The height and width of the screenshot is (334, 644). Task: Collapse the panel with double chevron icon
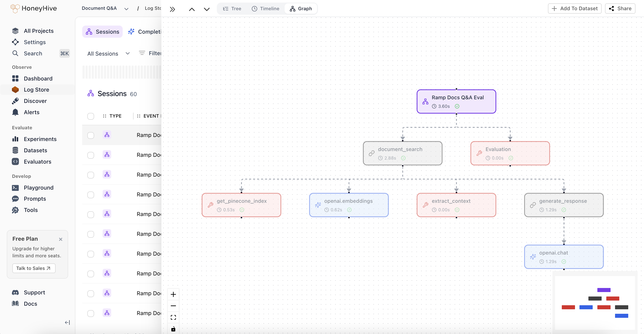[x=172, y=9]
